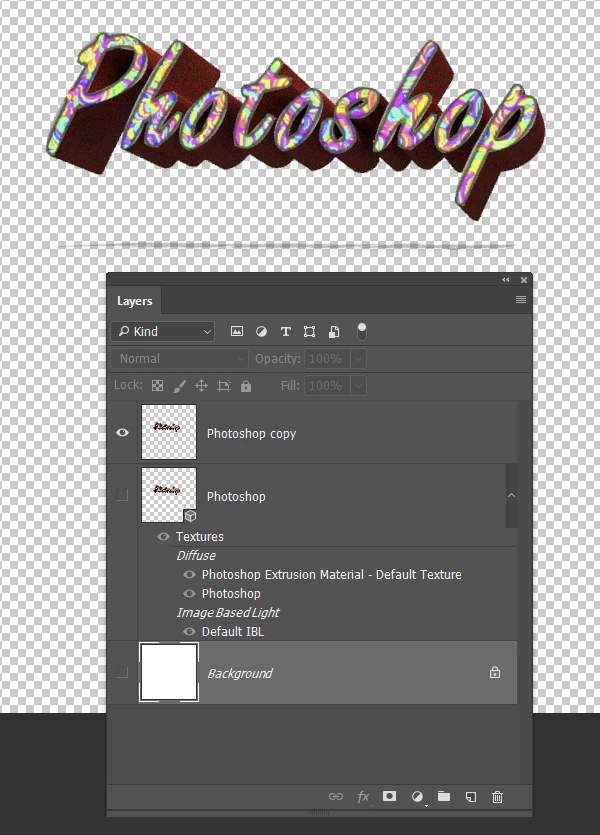Click 3D cube badge on Photoshop layer

(190, 515)
